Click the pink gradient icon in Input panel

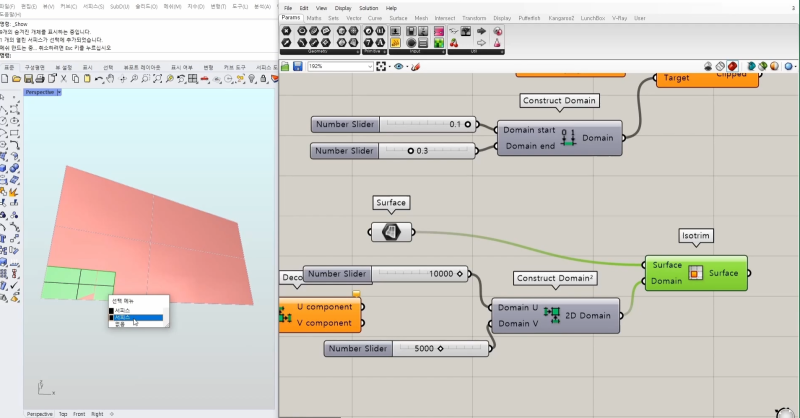pyautogui.click(x=438, y=31)
